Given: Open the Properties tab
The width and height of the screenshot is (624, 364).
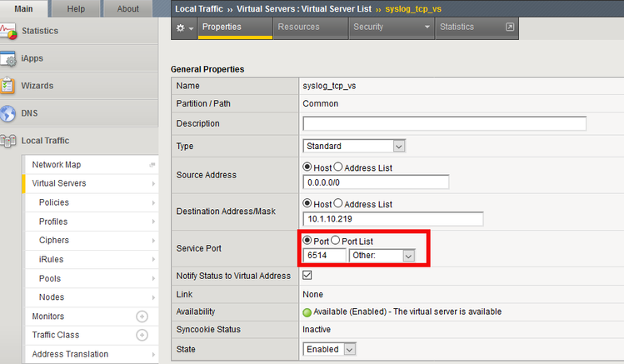Looking at the screenshot, I should (235, 27).
